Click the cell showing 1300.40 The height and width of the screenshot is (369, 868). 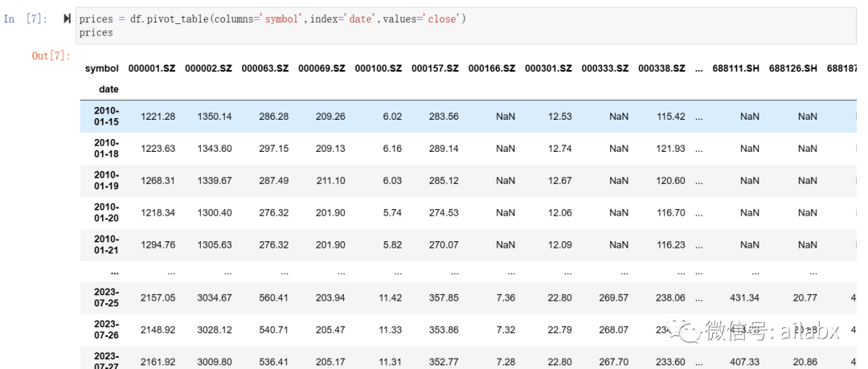(x=215, y=213)
